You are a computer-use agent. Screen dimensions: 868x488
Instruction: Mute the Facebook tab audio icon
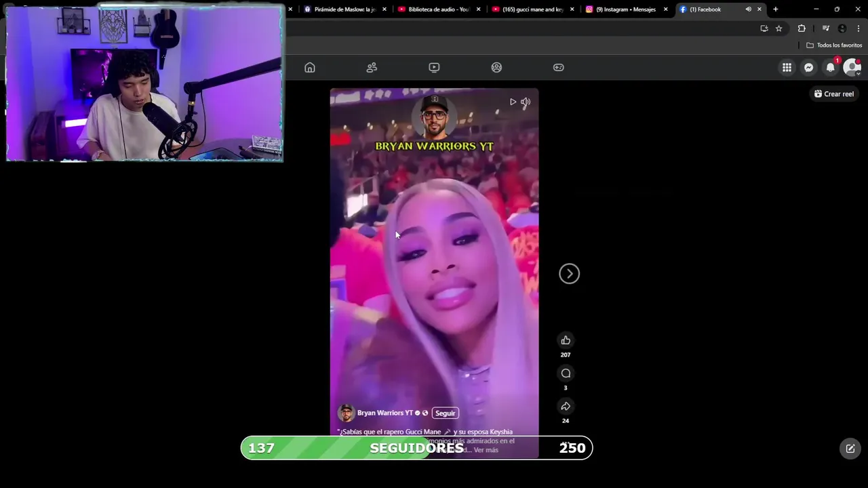(x=748, y=9)
